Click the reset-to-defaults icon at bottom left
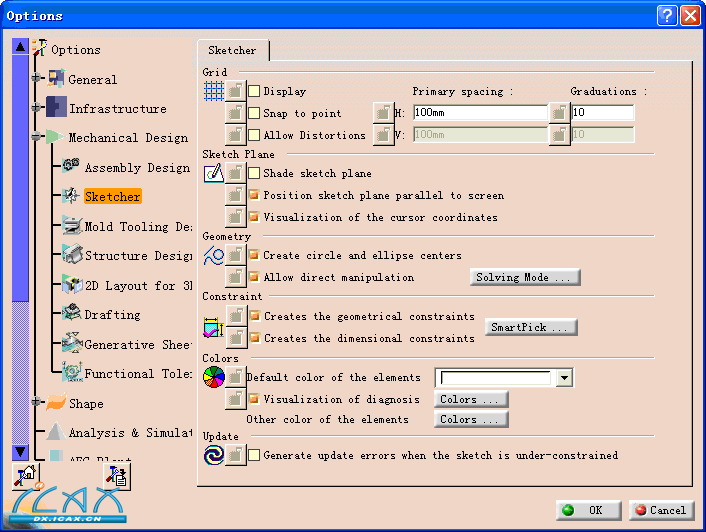The image size is (706, 532). tap(25, 477)
